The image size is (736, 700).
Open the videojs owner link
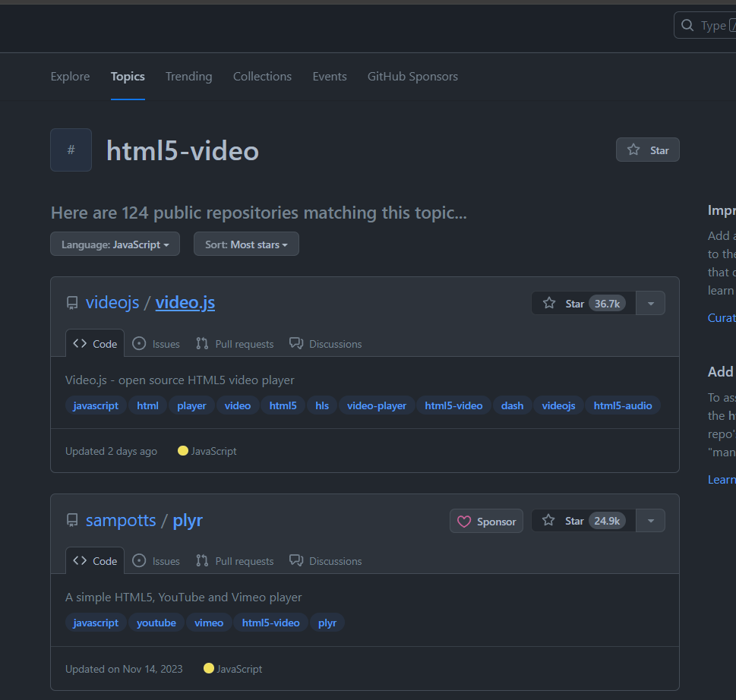pos(112,303)
